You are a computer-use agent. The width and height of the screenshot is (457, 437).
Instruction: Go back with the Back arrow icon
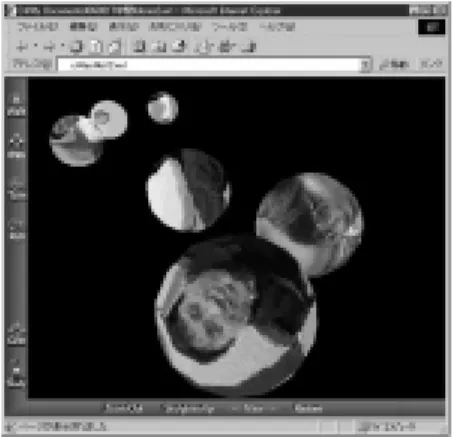[x=22, y=46]
